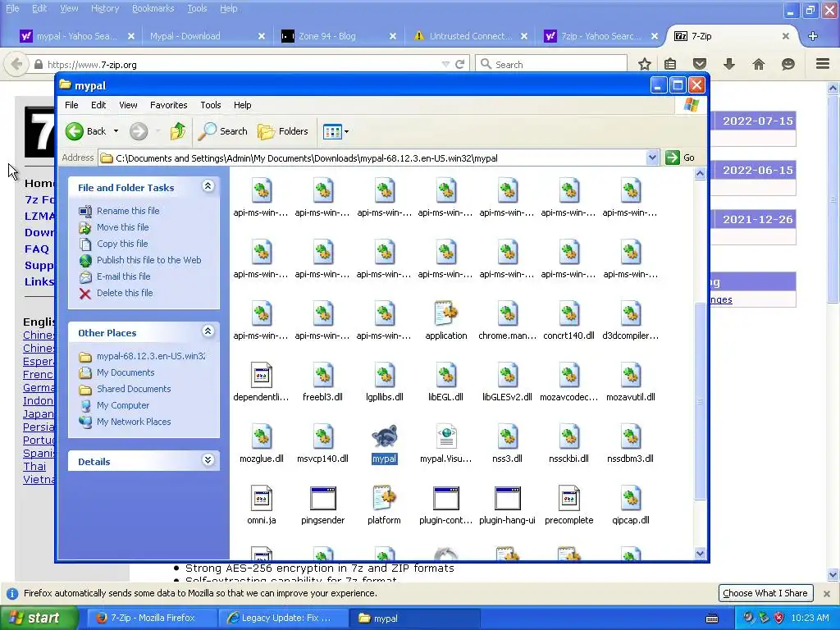Switch to the Untrusted Connection tab
The height and width of the screenshot is (630, 840).
(x=470, y=36)
